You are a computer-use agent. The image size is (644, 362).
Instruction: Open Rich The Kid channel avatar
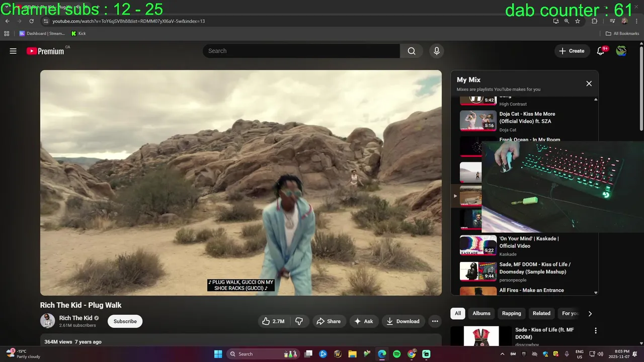pos(47,321)
